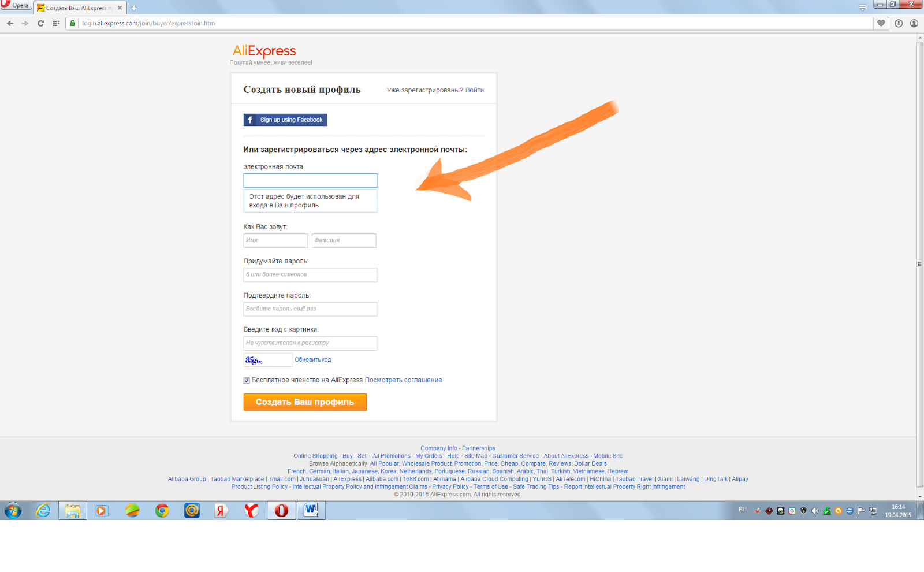The width and height of the screenshot is (924, 572).
Task: Click the browser back arrow icon
Action: (10, 23)
